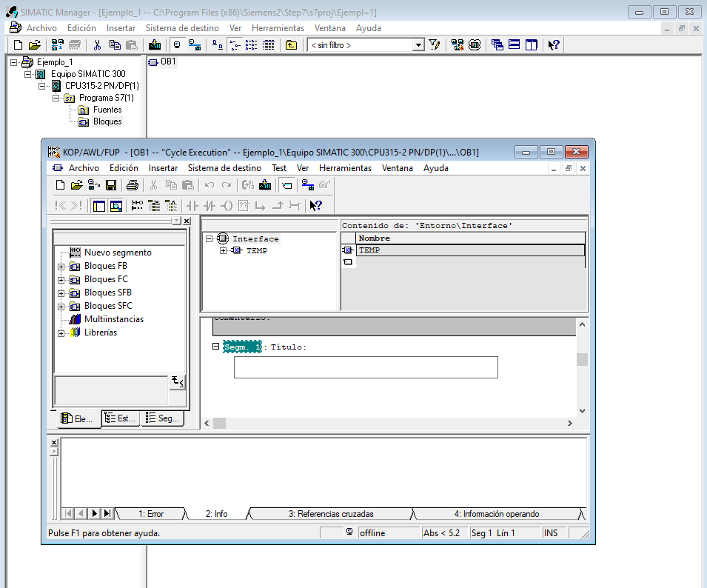Click inside Segm. 1 code input area
The image size is (707, 588).
tap(366, 367)
